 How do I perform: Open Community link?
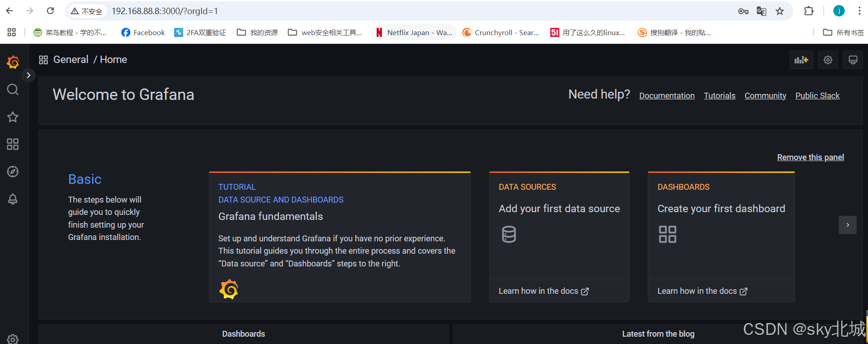click(x=765, y=95)
